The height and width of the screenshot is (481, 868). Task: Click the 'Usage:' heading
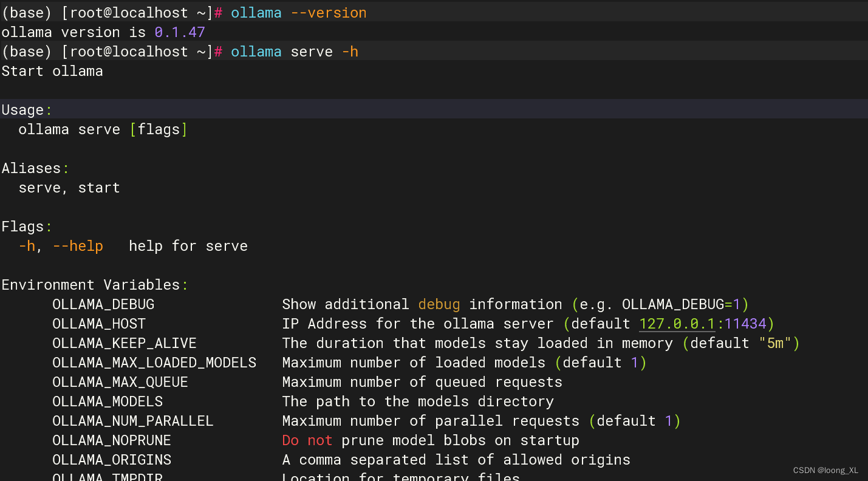27,110
